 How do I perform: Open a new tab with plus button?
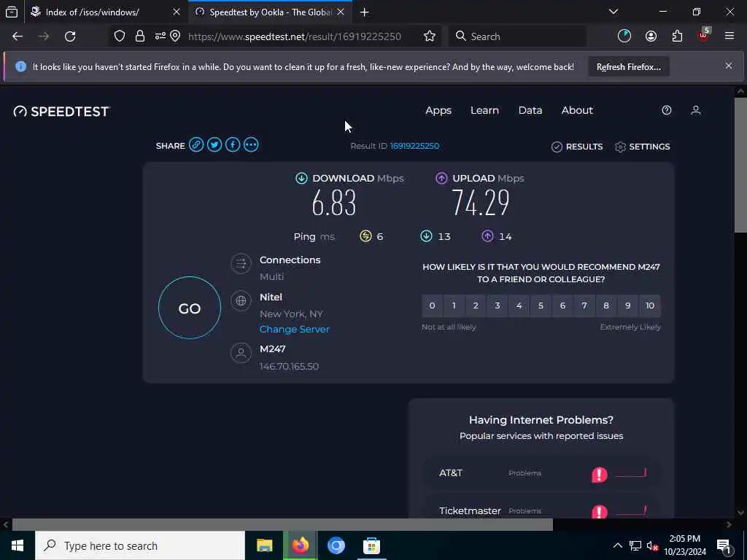[x=365, y=12]
